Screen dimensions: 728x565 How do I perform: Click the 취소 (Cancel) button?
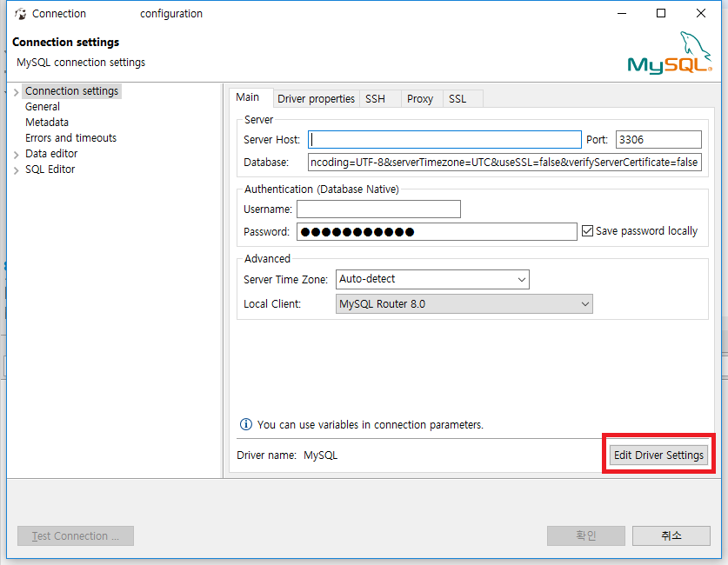[671, 535]
